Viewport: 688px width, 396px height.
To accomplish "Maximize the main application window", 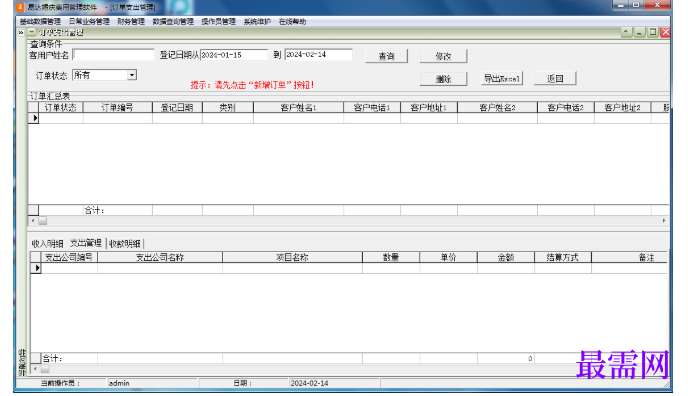I will tap(636, 5).
